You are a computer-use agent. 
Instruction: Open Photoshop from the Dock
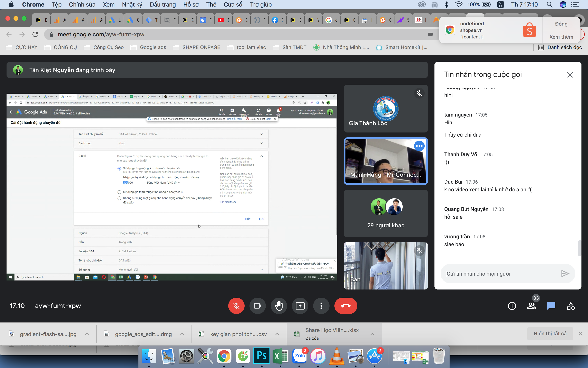[x=262, y=356]
